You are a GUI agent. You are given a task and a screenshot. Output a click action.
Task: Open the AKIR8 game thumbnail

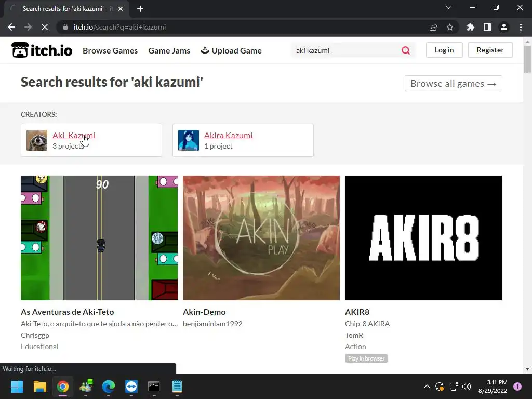pos(423,238)
